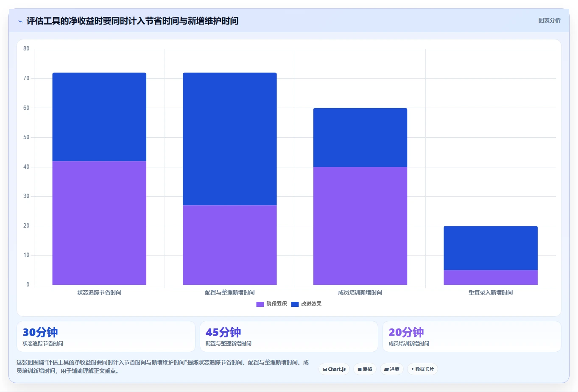Image resolution: width=578 pixels, height=392 pixels.
Task: Click blue bar segment for 状态追踪节省时间
Action: click(99, 117)
